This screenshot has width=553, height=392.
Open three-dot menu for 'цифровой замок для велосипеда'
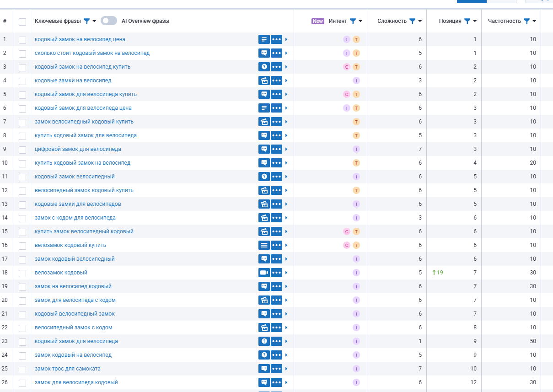click(276, 149)
